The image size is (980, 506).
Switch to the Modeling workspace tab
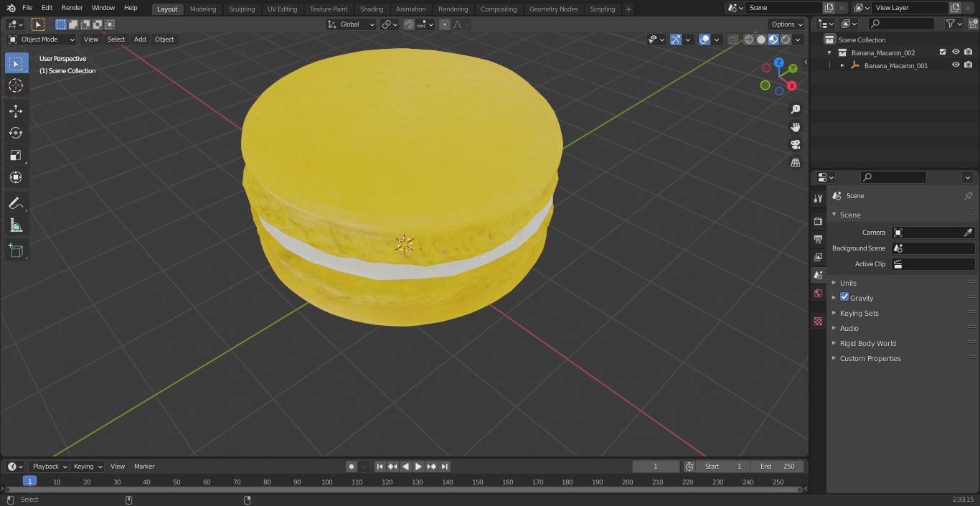(203, 9)
